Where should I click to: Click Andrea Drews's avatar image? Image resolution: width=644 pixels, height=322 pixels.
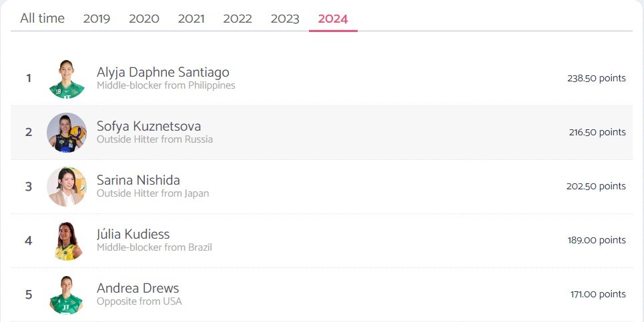click(67, 295)
